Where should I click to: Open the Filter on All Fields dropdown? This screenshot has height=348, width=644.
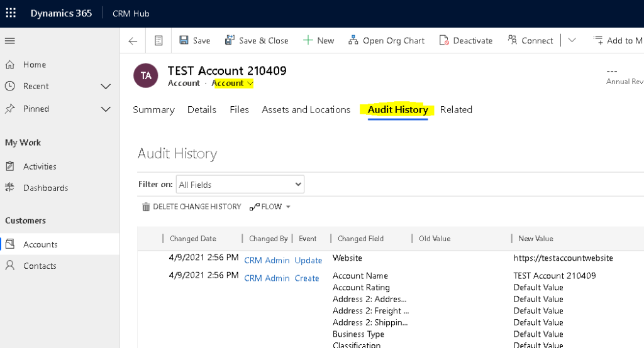point(240,185)
